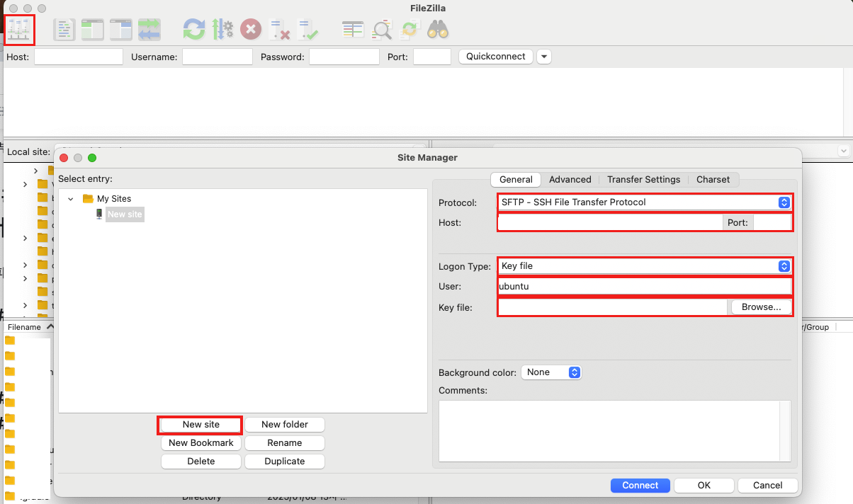Screen dimensions: 853x504
Task: Focus the Quickconnect Password field
Action: [x=344, y=57]
